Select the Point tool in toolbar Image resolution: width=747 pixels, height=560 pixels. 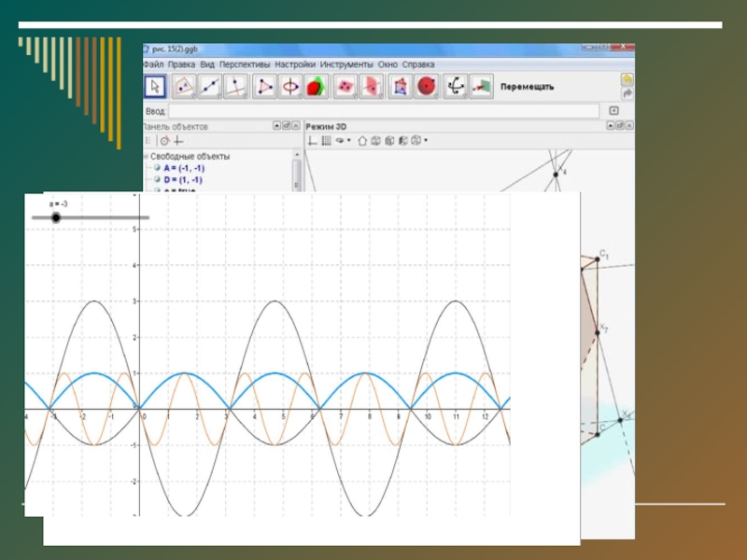[x=183, y=87]
